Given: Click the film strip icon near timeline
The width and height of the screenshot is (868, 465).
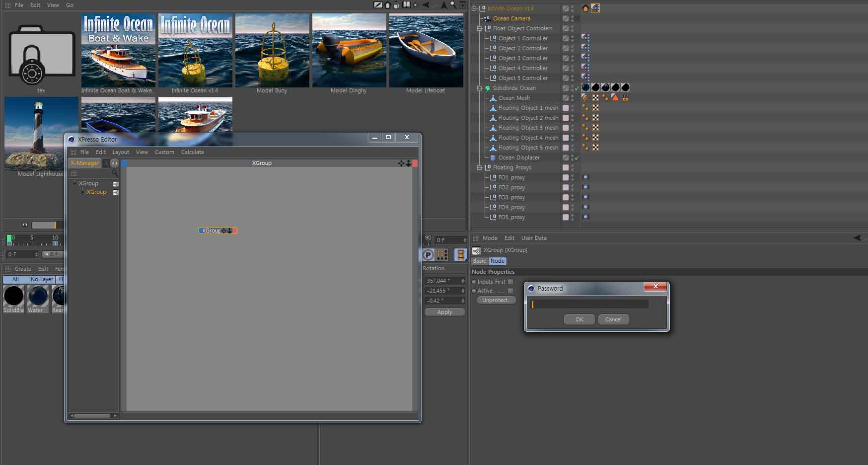Looking at the screenshot, I should point(461,255).
